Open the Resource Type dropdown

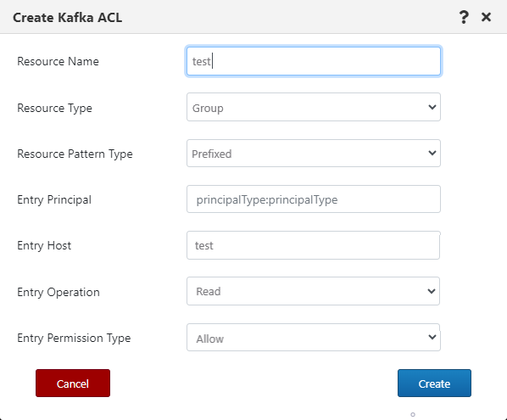(x=314, y=107)
